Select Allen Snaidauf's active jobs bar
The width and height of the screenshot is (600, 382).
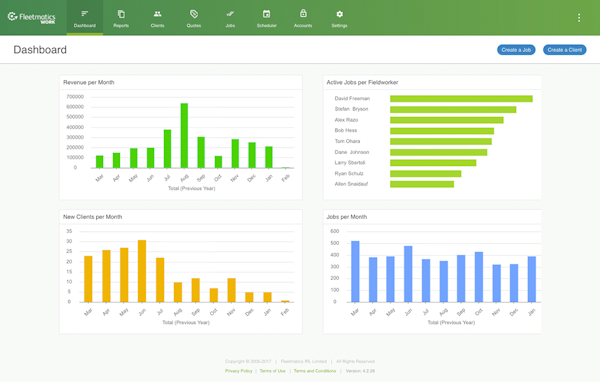[x=422, y=184]
